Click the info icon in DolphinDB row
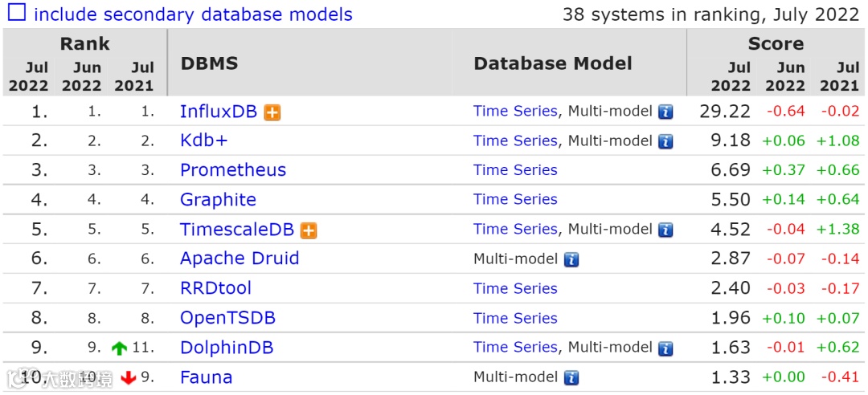This screenshot has height=395, width=868. 665,348
